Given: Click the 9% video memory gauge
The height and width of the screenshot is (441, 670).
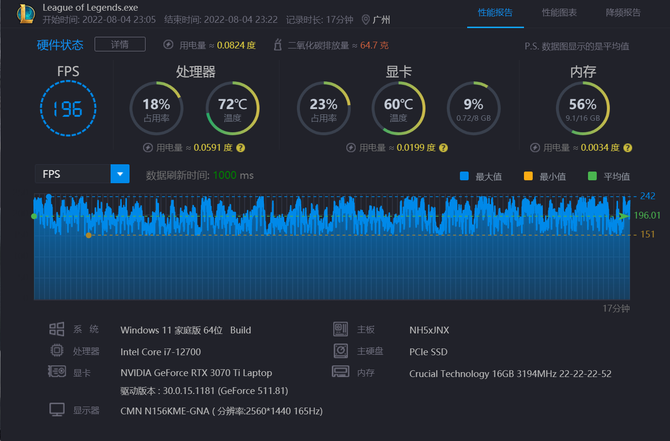Looking at the screenshot, I should pyautogui.click(x=473, y=109).
